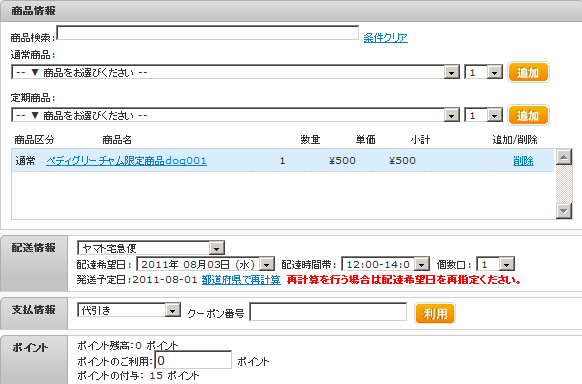Screen dimensions: 582x384
Task: Open the 通常商品 product selection dropdown
Action: pyautogui.click(x=236, y=72)
